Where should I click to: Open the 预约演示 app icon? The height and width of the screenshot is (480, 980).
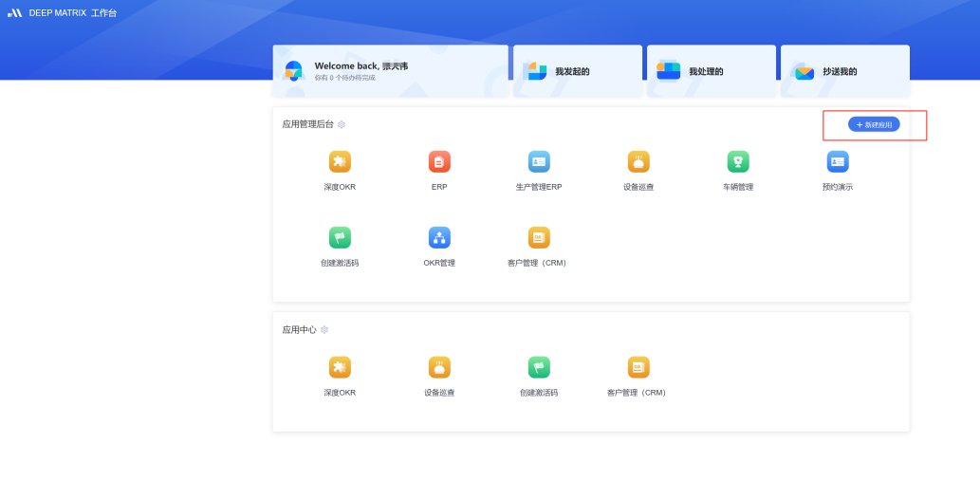pyautogui.click(x=838, y=162)
